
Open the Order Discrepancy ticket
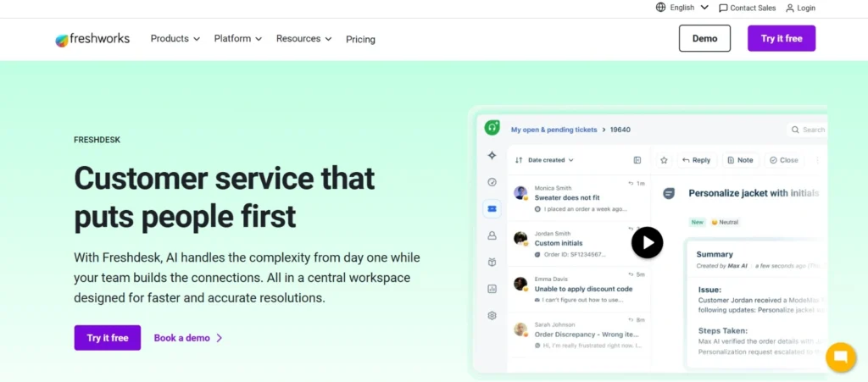click(x=579, y=335)
